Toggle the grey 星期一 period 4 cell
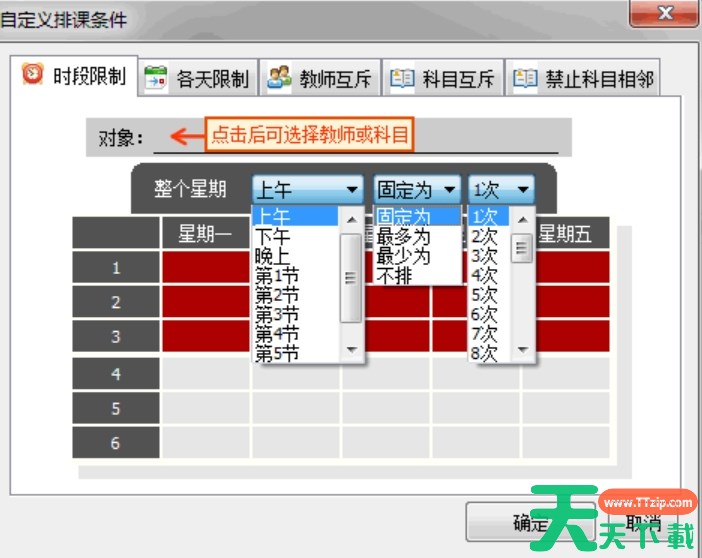Screen dimensions: 702x558 [x=206, y=373]
